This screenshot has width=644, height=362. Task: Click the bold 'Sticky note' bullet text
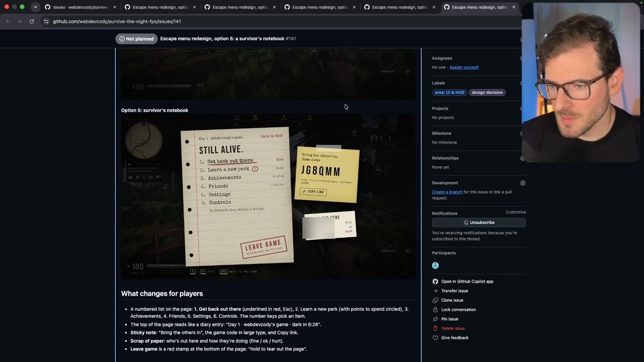(143, 333)
